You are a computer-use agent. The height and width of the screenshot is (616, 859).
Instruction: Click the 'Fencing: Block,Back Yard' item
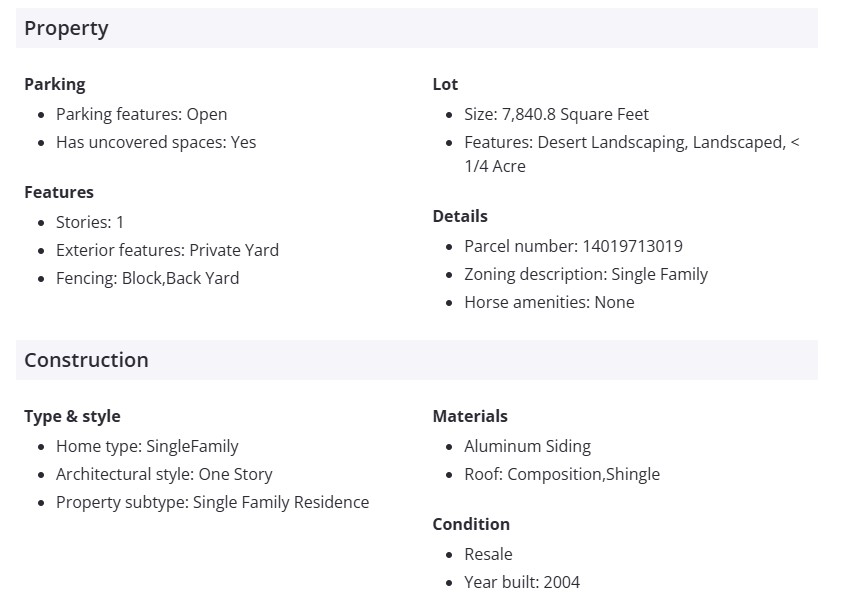(147, 278)
